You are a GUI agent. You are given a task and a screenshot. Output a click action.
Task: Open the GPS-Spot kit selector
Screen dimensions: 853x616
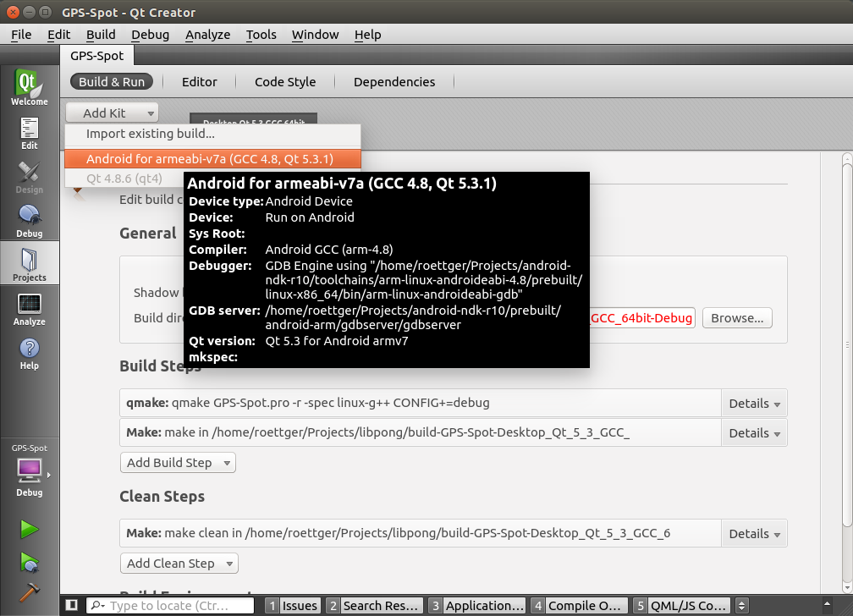(30, 471)
